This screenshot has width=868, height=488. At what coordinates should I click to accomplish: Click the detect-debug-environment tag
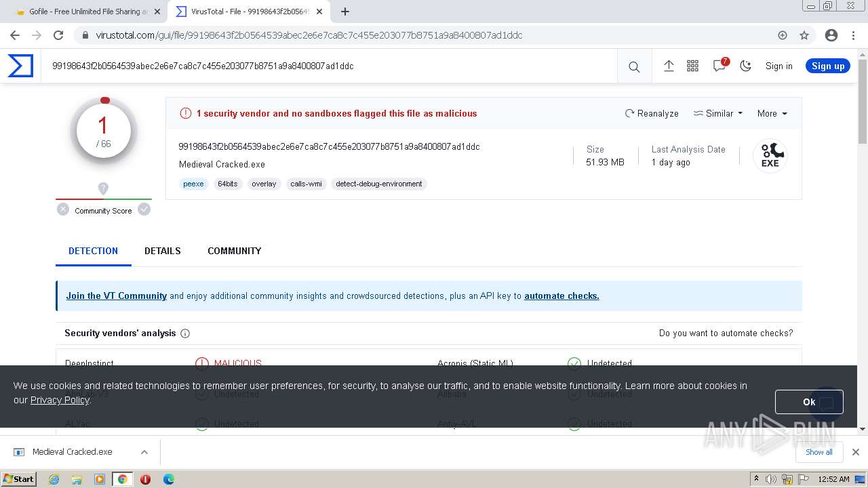pos(379,184)
